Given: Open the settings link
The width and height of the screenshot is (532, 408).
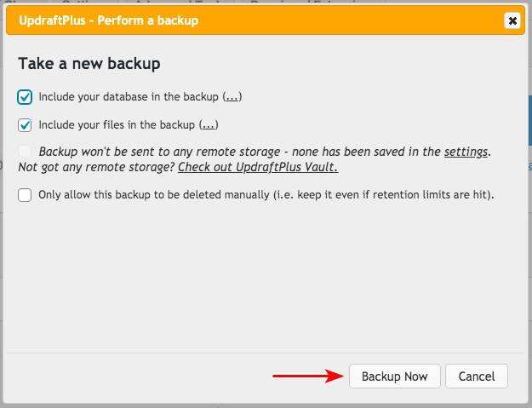Looking at the screenshot, I should pos(466,152).
